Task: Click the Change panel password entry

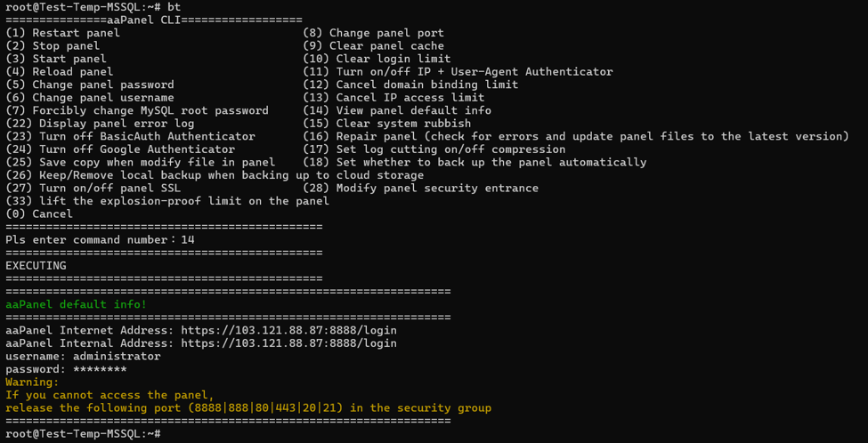Action: coord(90,85)
